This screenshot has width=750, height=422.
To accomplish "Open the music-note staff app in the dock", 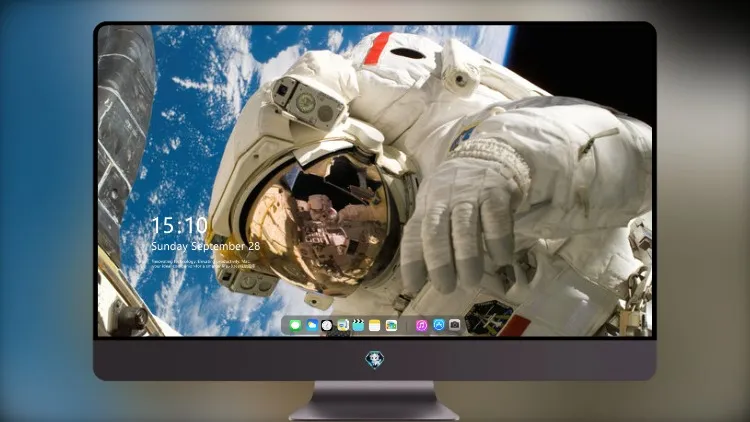I will click(343, 326).
